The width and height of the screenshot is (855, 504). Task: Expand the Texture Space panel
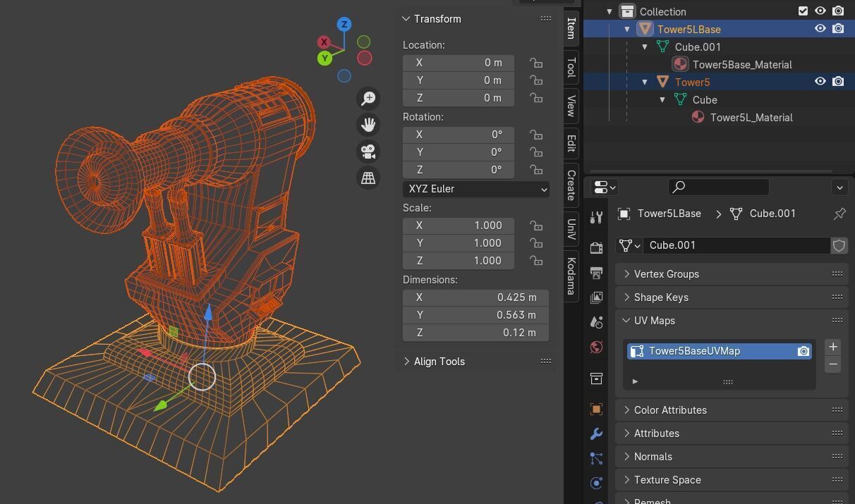pyautogui.click(x=626, y=479)
